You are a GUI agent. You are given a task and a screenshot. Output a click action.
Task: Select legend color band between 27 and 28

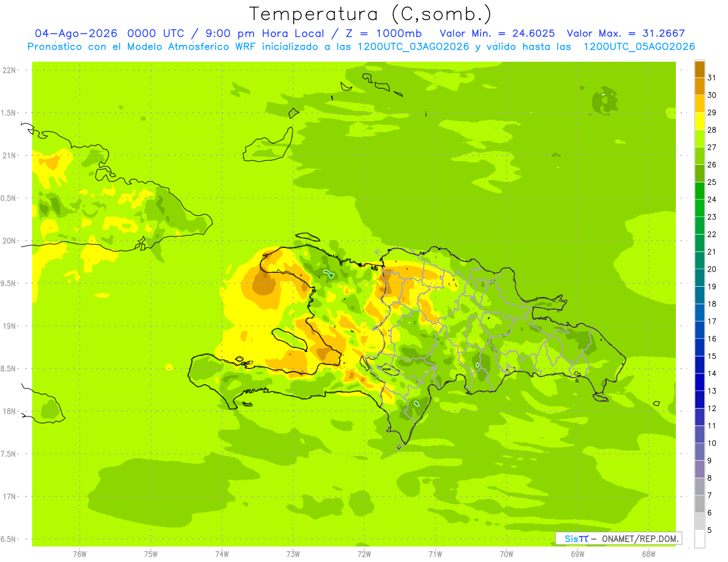(699, 138)
